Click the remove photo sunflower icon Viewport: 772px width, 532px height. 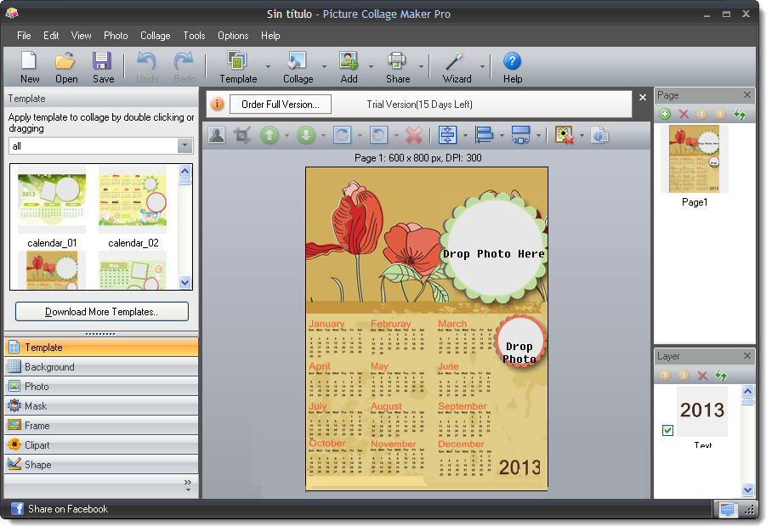(564, 135)
